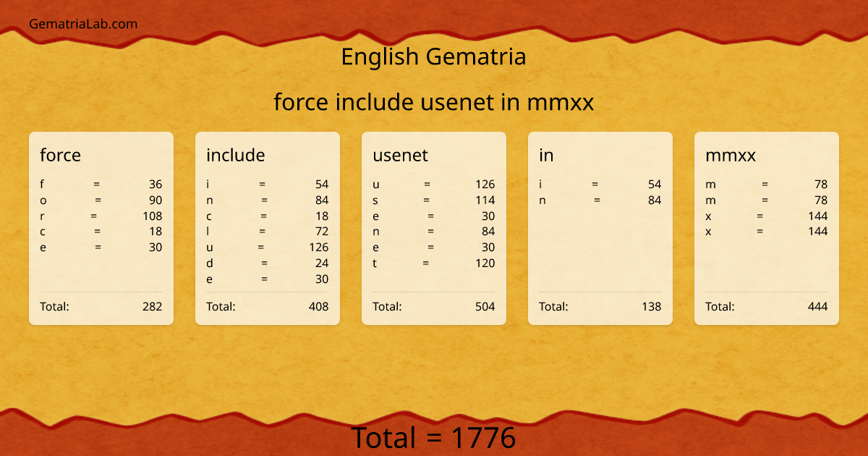Click the 'in' card title

pos(546,155)
